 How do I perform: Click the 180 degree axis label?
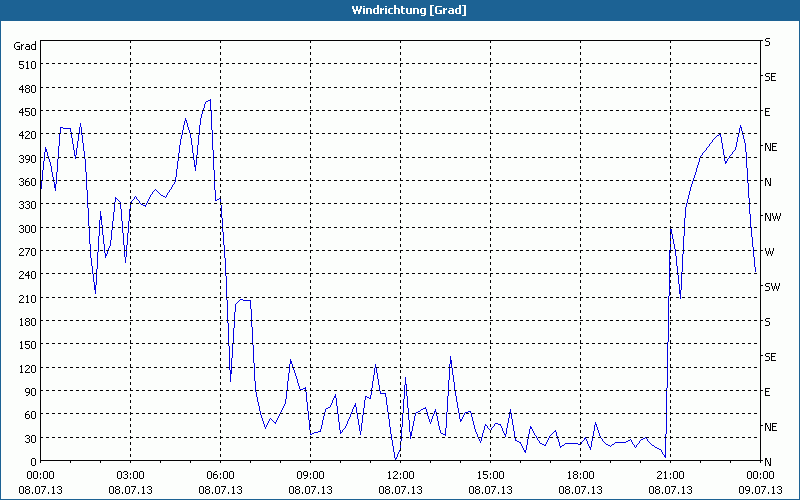pos(28,322)
